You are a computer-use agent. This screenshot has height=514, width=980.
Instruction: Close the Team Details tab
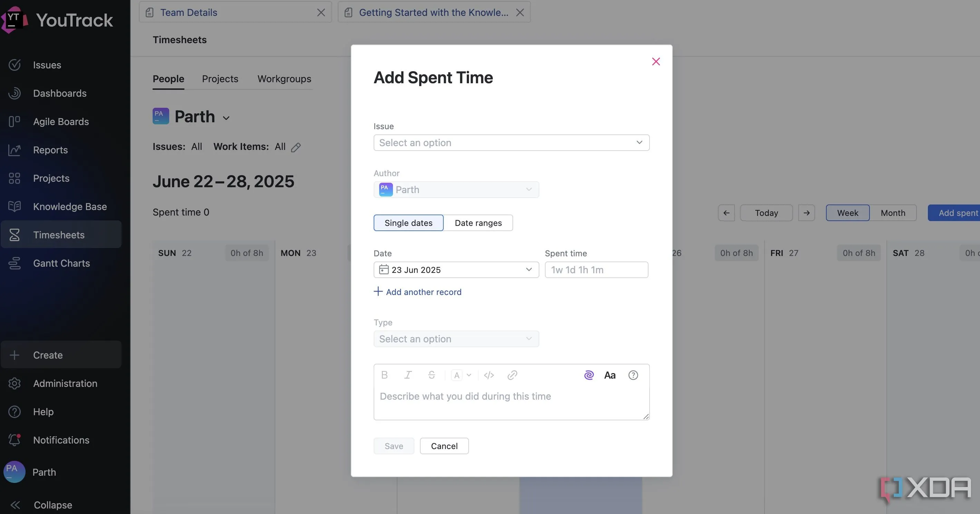321,12
